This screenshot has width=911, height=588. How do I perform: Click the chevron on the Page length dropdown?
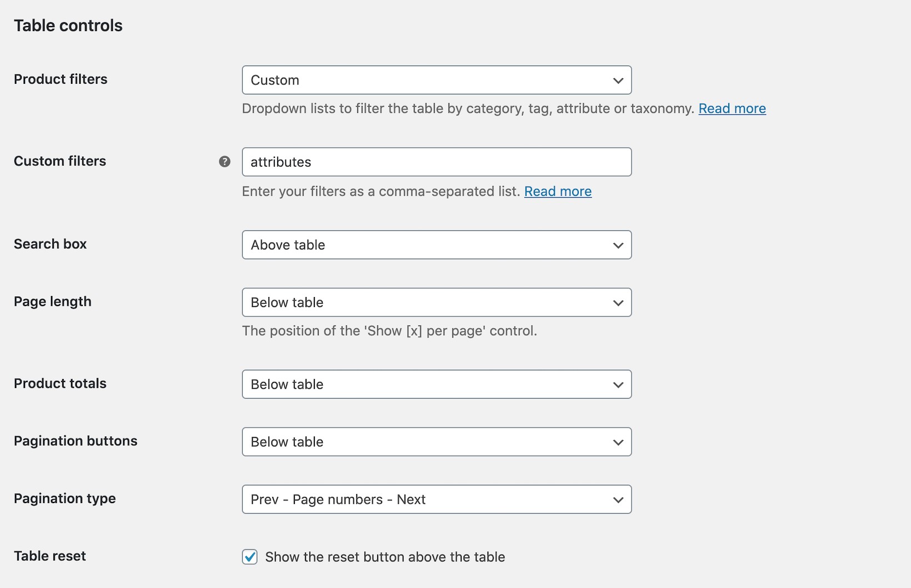pos(618,303)
